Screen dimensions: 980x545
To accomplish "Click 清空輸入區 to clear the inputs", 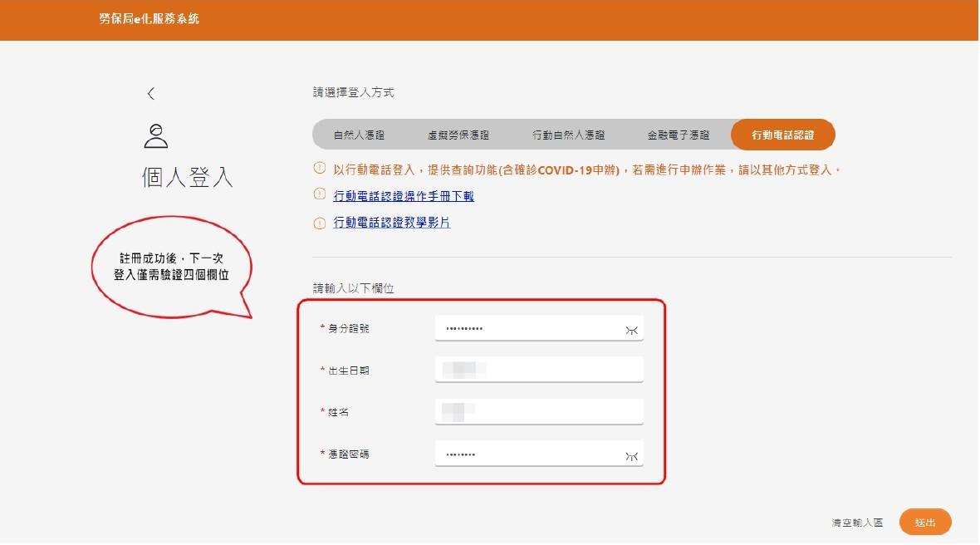I will coord(857,523).
